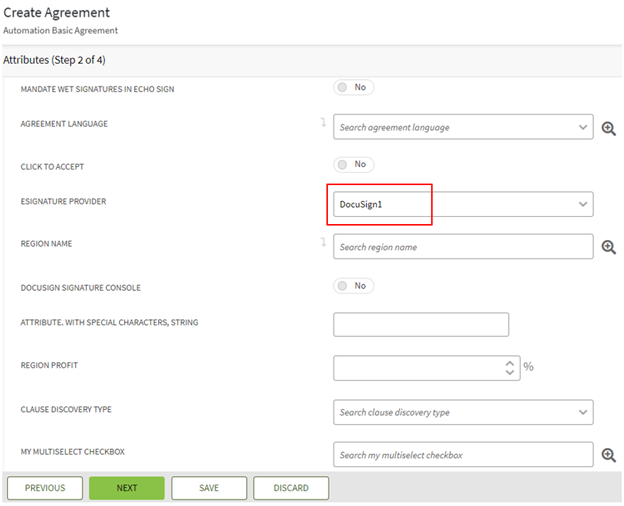Discard the agreement with the Discard button
The height and width of the screenshot is (506, 624).
click(291, 488)
